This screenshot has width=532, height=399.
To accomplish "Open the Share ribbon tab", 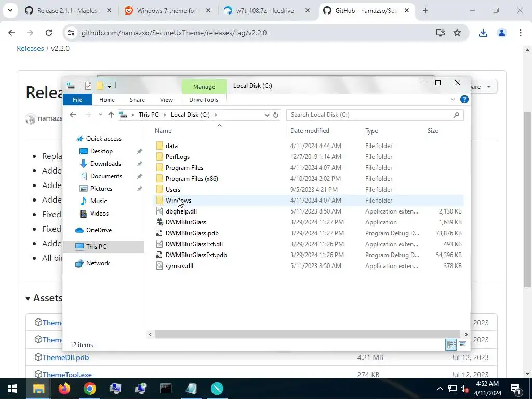I will click(137, 100).
